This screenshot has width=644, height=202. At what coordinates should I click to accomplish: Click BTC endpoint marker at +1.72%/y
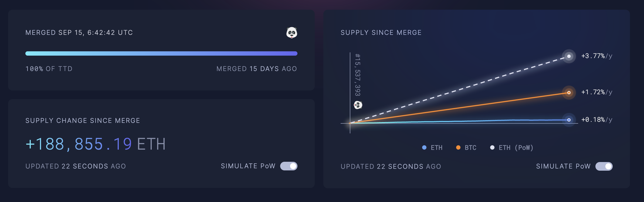pos(569,93)
